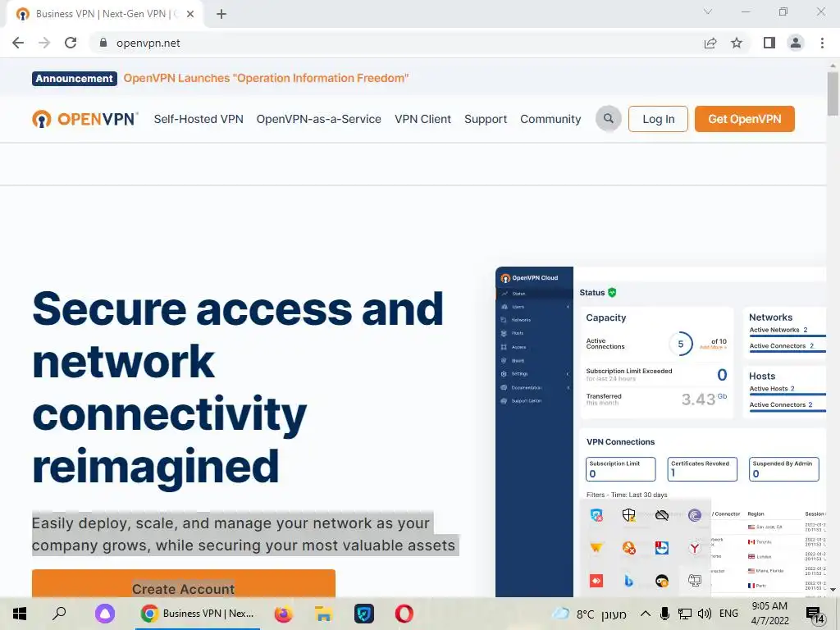Viewport: 840px width, 630px height.
Task: Close the Business VPN tab
Action: 190,14
